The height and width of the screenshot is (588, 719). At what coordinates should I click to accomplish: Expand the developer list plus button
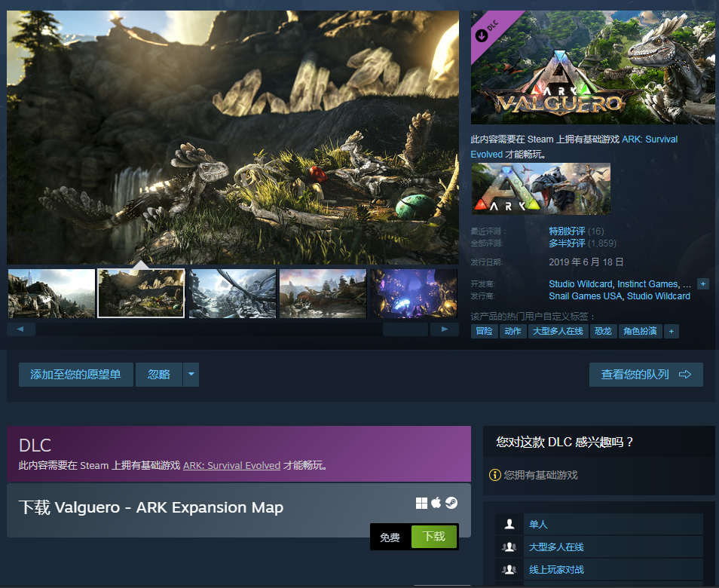tap(703, 284)
